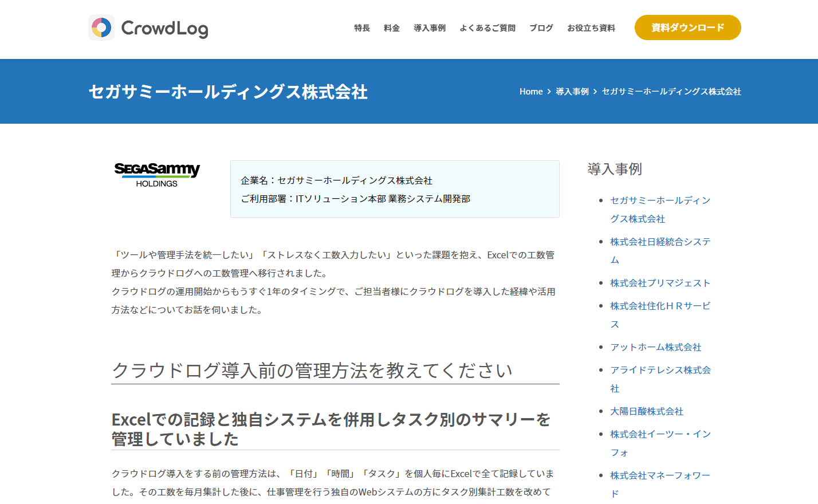818x504 pixels.
Task: Open お役立ち資料 from the header
Action: click(x=591, y=28)
